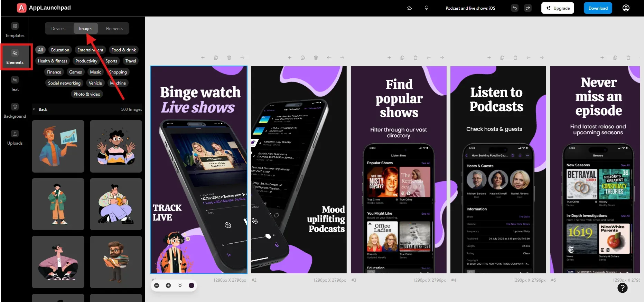Select the Education category filter

click(x=60, y=50)
